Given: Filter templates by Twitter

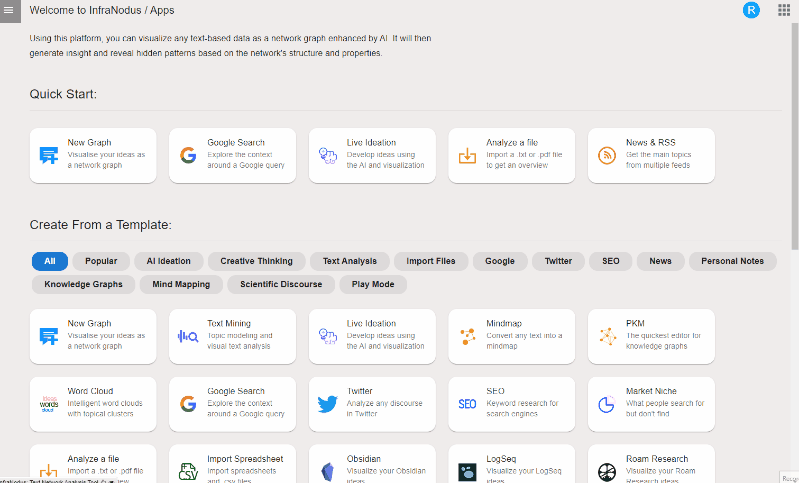Looking at the screenshot, I should 558,261.
